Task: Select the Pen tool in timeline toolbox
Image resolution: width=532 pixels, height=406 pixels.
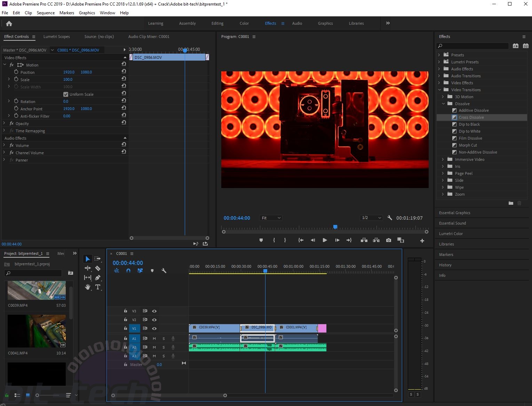Action: tap(98, 278)
